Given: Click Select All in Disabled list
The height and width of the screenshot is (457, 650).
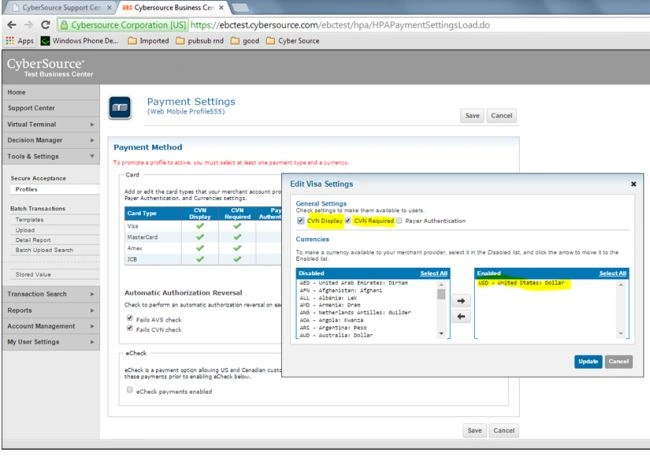Looking at the screenshot, I should 434,273.
